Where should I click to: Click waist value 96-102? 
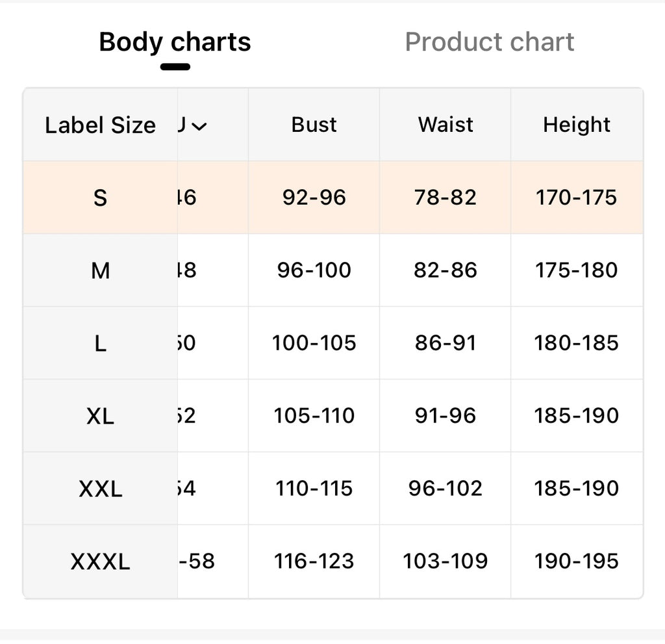445,489
